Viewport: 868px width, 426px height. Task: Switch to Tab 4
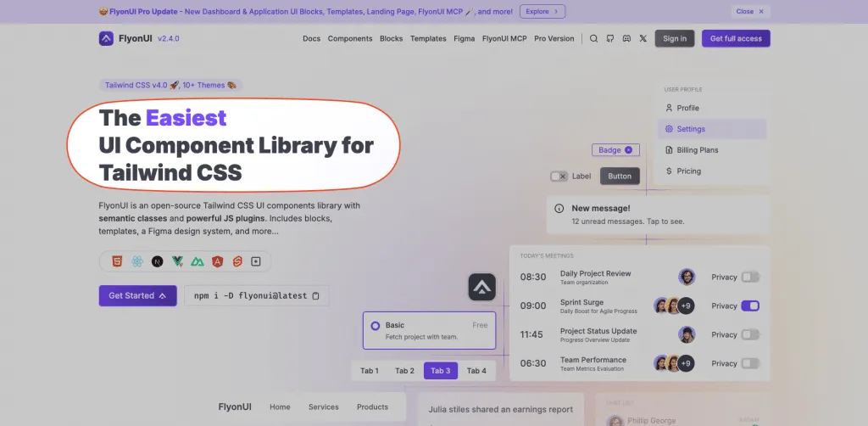click(476, 371)
